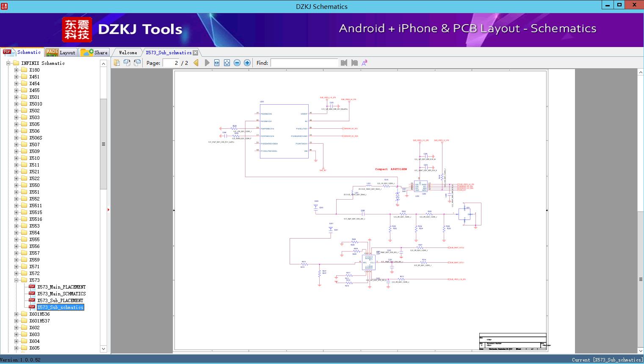
Task: Click the single-page view icon on the toolbar
Action: click(x=116, y=62)
